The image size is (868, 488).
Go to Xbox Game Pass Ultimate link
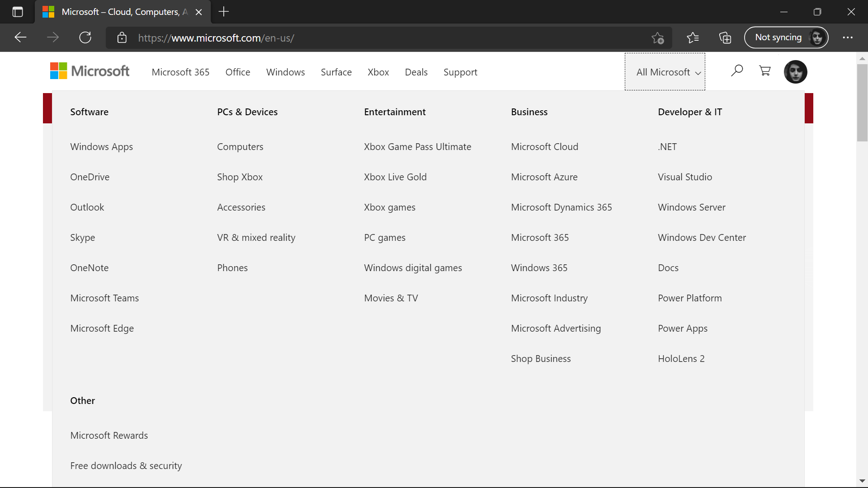coord(417,147)
